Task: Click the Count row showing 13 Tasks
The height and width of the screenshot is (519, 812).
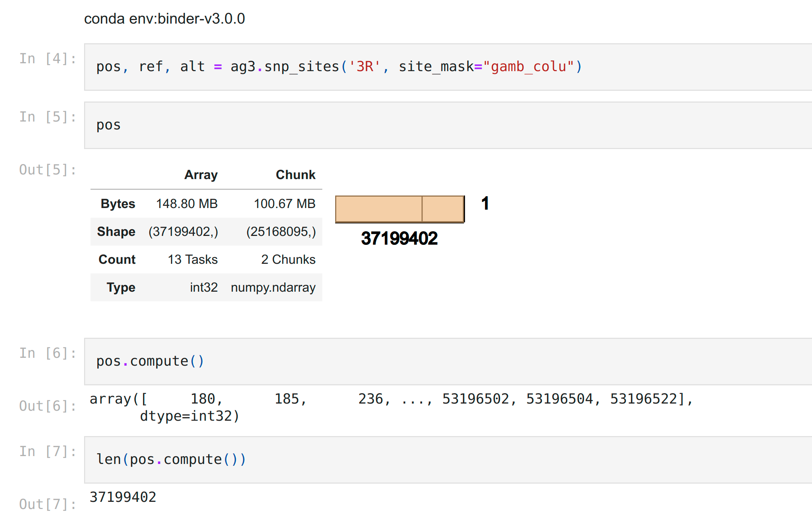Action: pyautogui.click(x=192, y=259)
